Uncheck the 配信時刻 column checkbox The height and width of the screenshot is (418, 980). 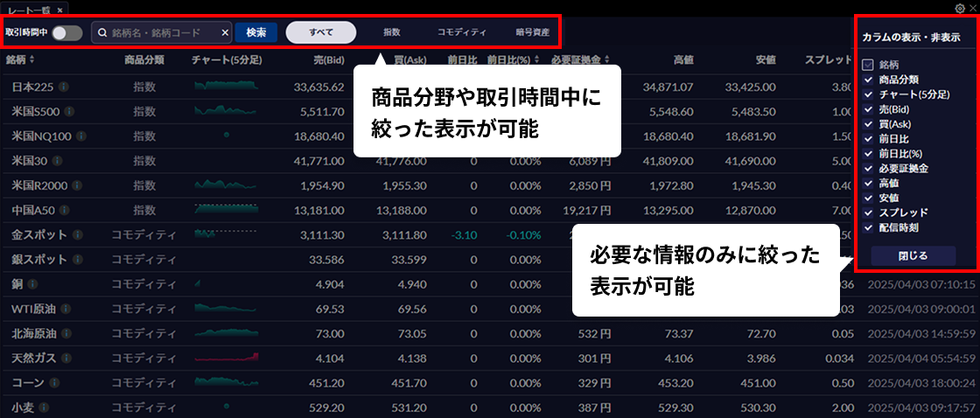click(x=868, y=227)
